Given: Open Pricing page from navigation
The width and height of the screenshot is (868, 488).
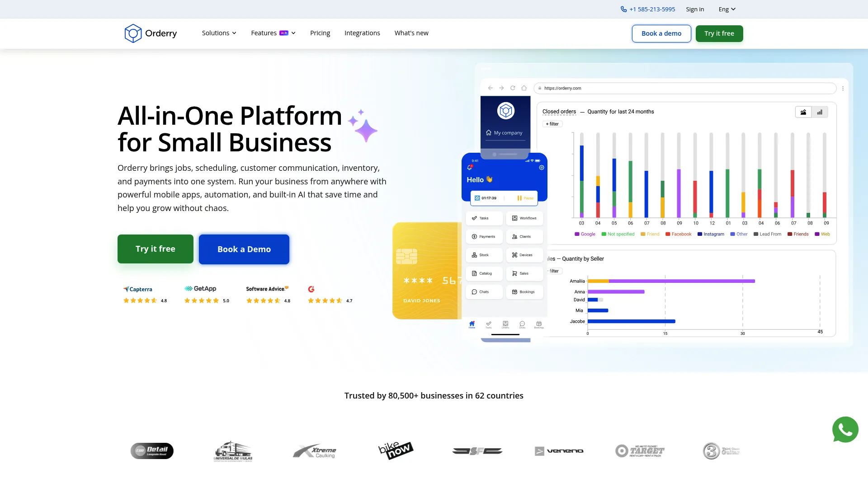Looking at the screenshot, I should [x=320, y=33].
